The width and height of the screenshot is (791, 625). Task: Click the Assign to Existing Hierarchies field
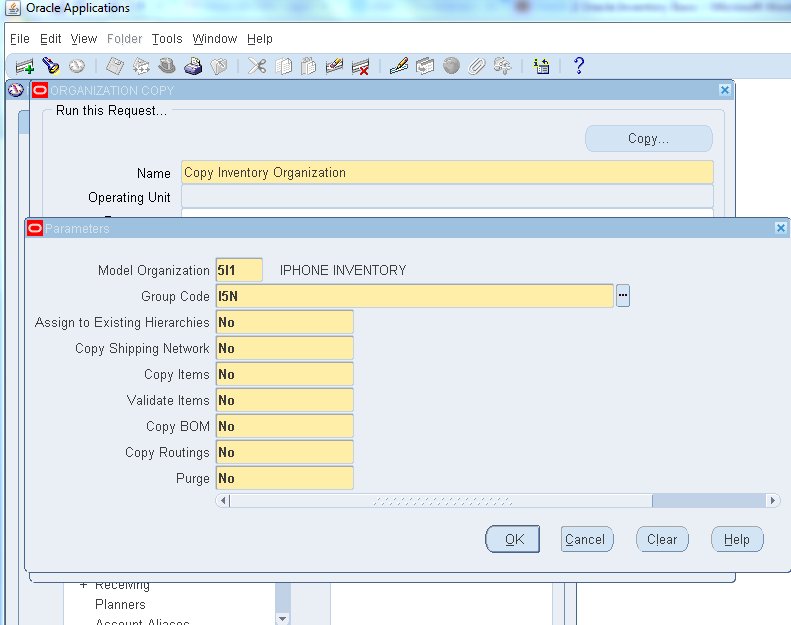(285, 322)
